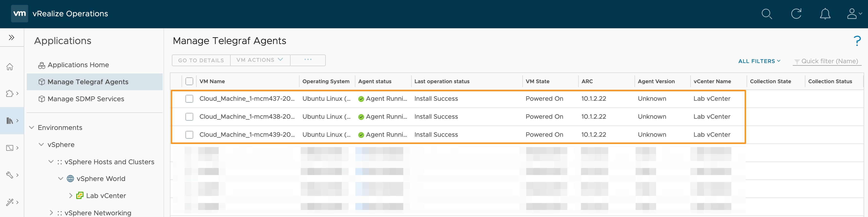Click green status icon for mcm439 agent
Screen dimensions: 868x217
[x=361, y=135]
